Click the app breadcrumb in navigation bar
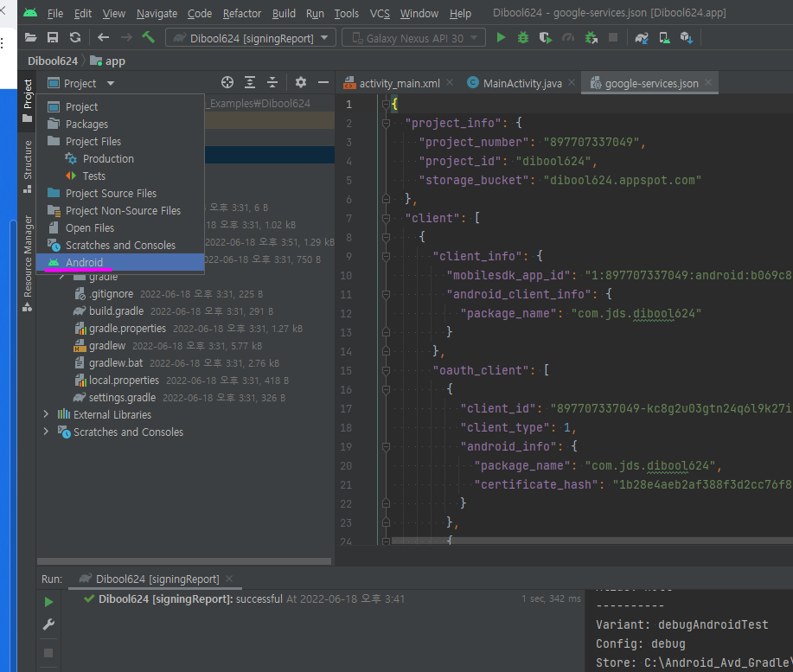Screen dimensions: 793x672 (x=108, y=61)
